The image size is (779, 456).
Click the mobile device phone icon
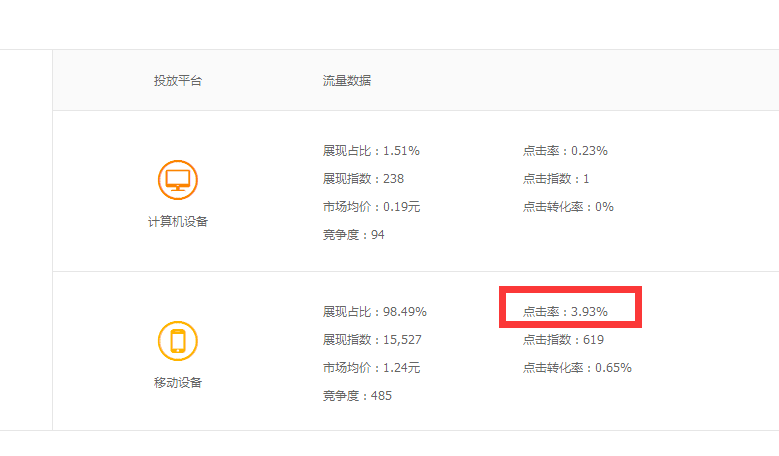(178, 341)
